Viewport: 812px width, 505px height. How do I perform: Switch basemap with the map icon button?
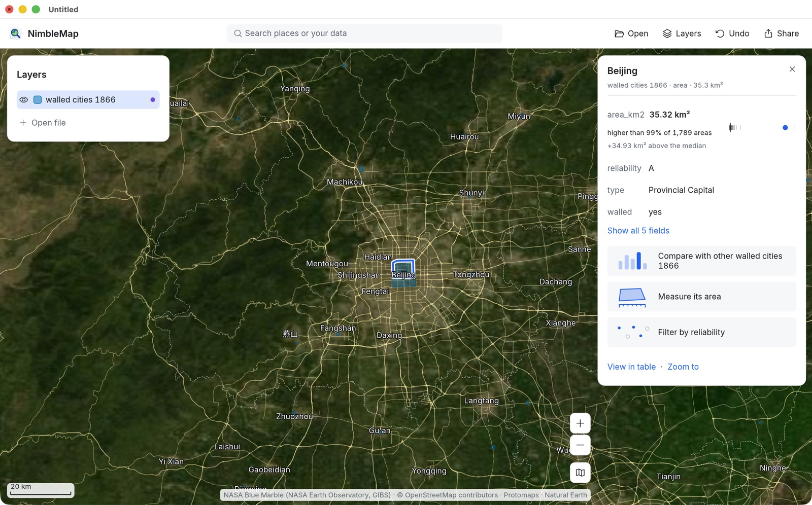coord(580,473)
